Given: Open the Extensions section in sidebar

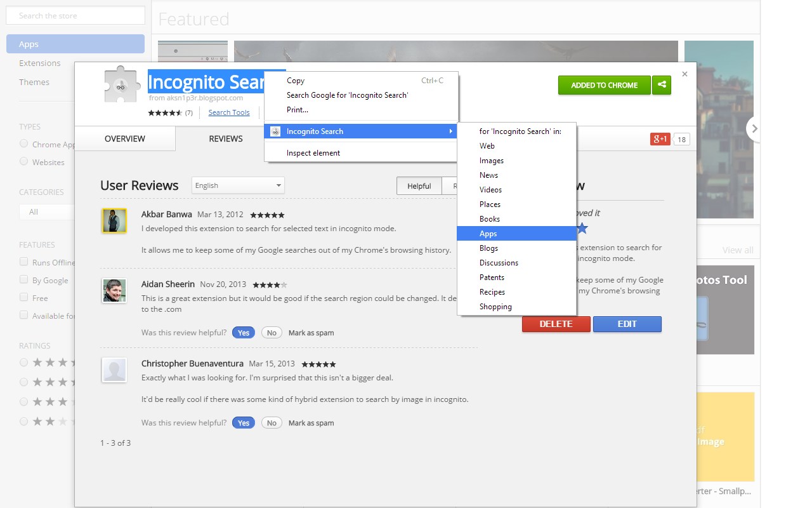Looking at the screenshot, I should [40, 63].
